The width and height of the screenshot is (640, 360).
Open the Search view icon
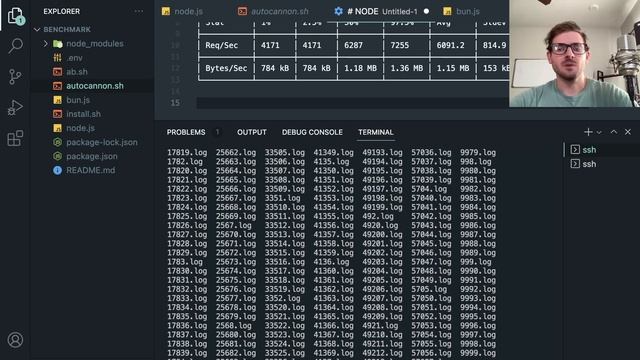(16, 46)
